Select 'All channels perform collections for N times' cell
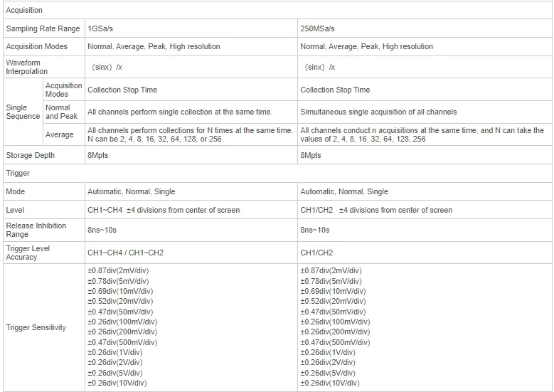This screenshot has width=554, height=392. 190,134
